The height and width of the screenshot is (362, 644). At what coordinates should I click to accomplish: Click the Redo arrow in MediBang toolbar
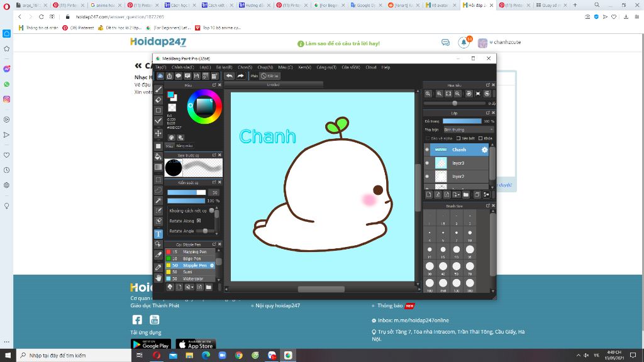(240, 76)
